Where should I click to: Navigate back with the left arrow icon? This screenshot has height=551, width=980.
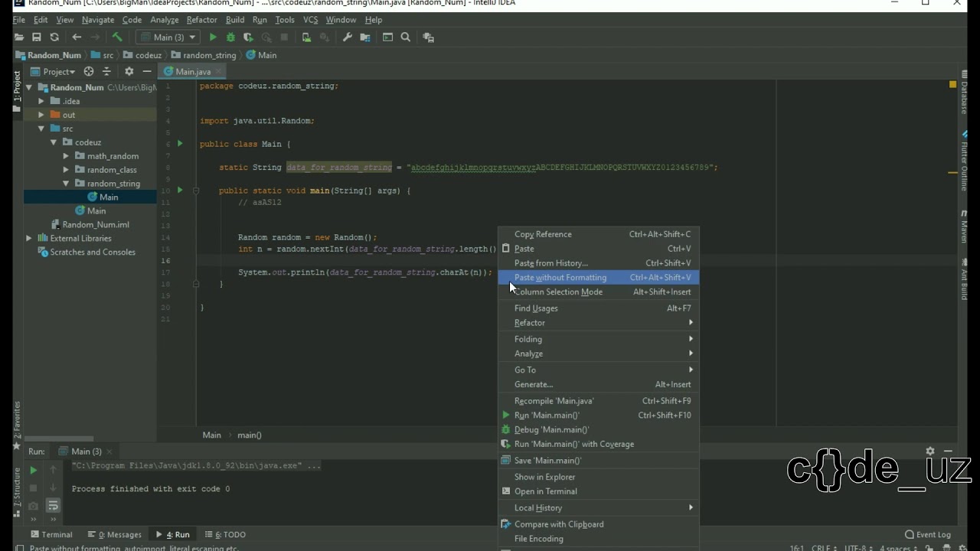point(77,37)
